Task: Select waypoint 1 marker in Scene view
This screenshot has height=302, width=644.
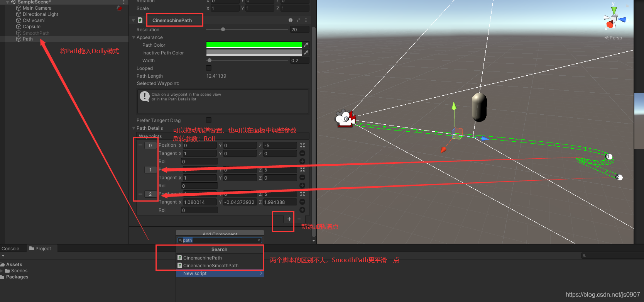Action: point(609,156)
